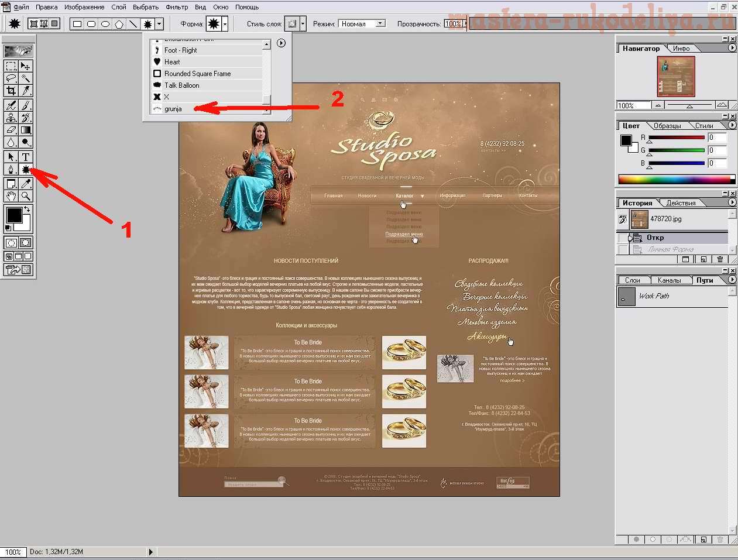Switch to Full Screen with Menu Bar mode
This screenshot has width=738, height=560.
[18, 256]
